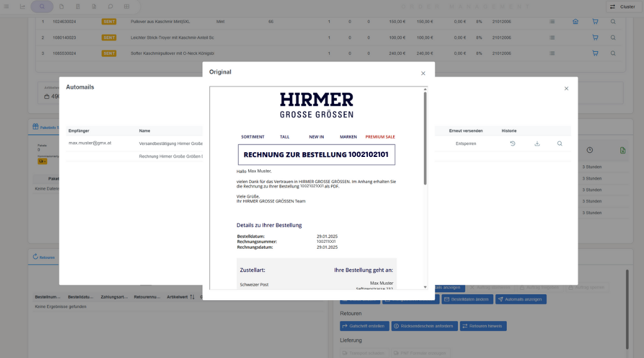Click the cart icon for item 1085530024
Viewport: 644px width, 358px height.
595,54
